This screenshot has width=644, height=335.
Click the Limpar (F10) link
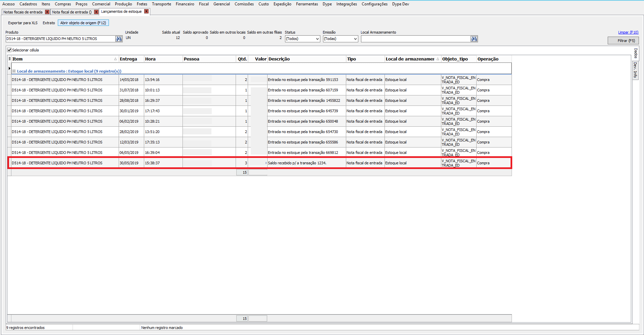(x=628, y=32)
